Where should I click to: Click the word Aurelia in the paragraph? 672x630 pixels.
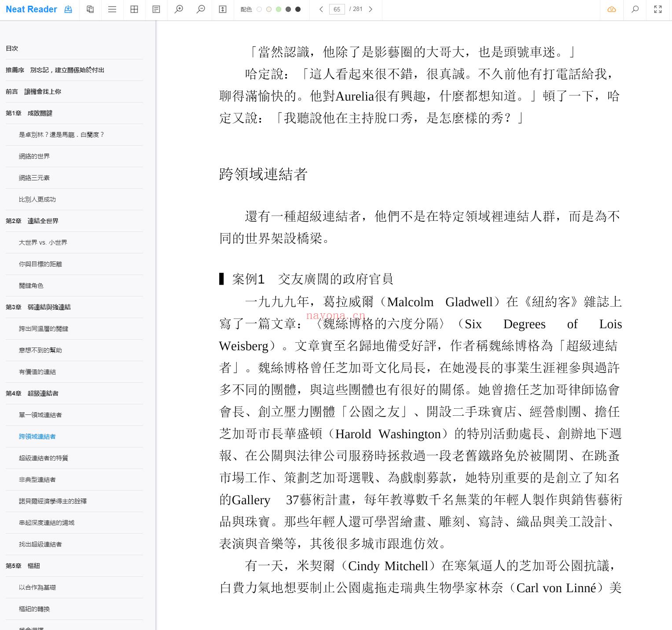tap(355, 96)
